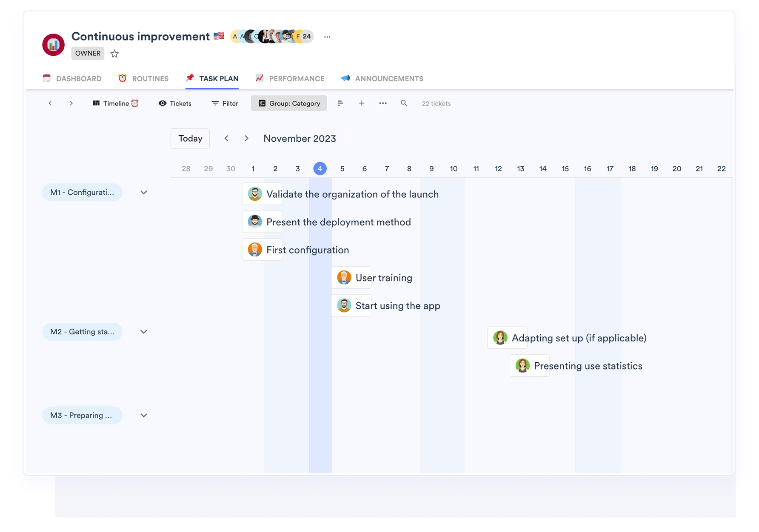Star the project as favorite
The height and width of the screenshot is (532, 759).
[x=114, y=54]
